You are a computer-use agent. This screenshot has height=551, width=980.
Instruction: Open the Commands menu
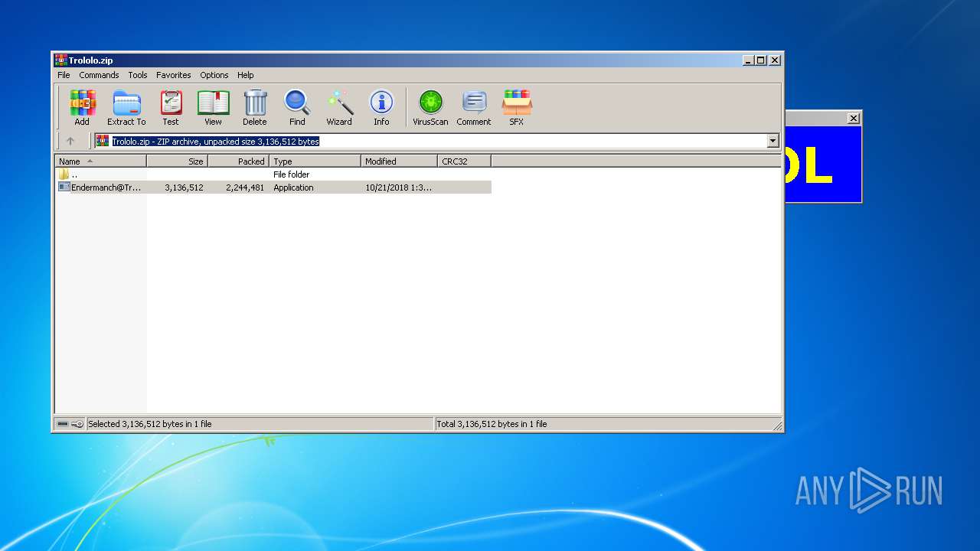[99, 75]
